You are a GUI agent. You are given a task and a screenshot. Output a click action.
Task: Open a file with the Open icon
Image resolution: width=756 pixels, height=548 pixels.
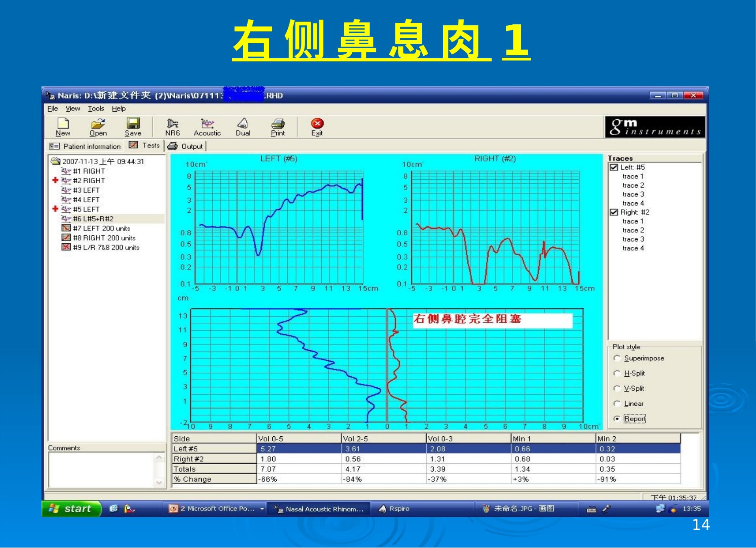tap(98, 123)
